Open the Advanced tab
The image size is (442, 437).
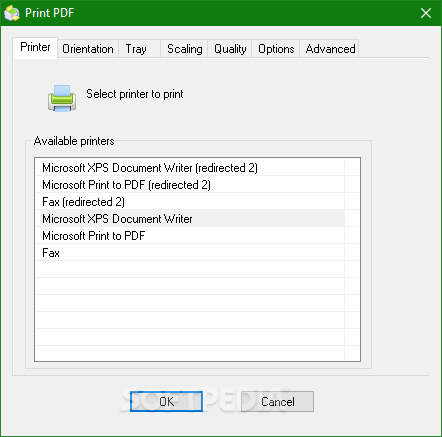pyautogui.click(x=329, y=49)
